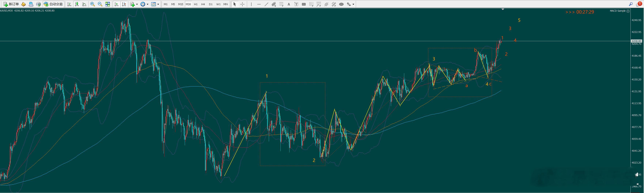The image size is (644, 193).
Task: Click the signals radar icon
Action: point(39,4)
